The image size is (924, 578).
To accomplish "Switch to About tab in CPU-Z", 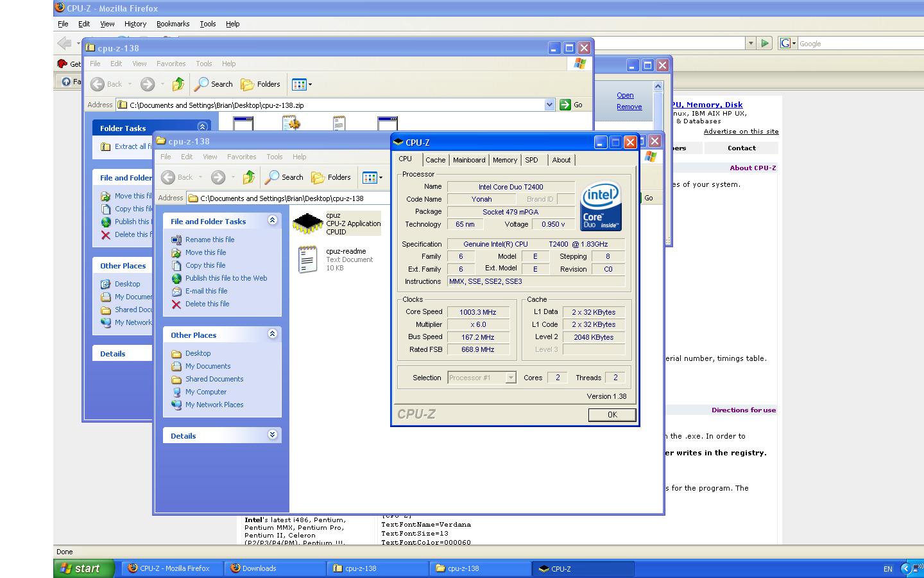I will coord(561,160).
